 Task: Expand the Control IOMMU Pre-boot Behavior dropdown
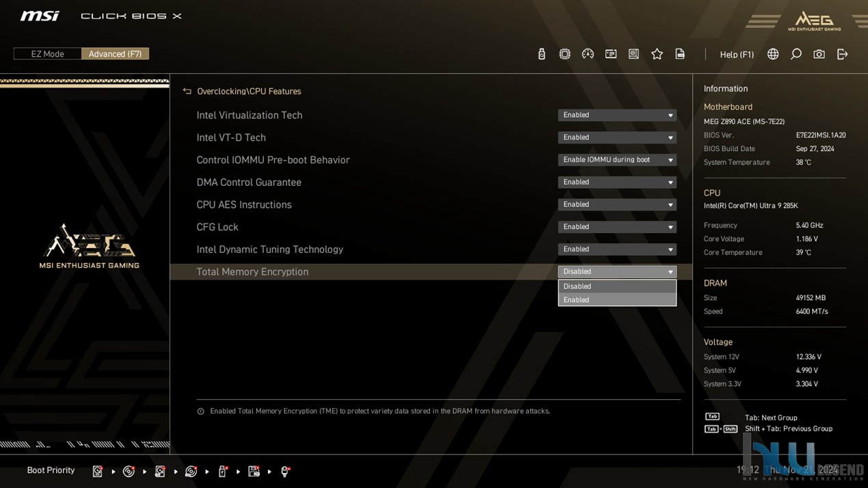[x=617, y=160]
